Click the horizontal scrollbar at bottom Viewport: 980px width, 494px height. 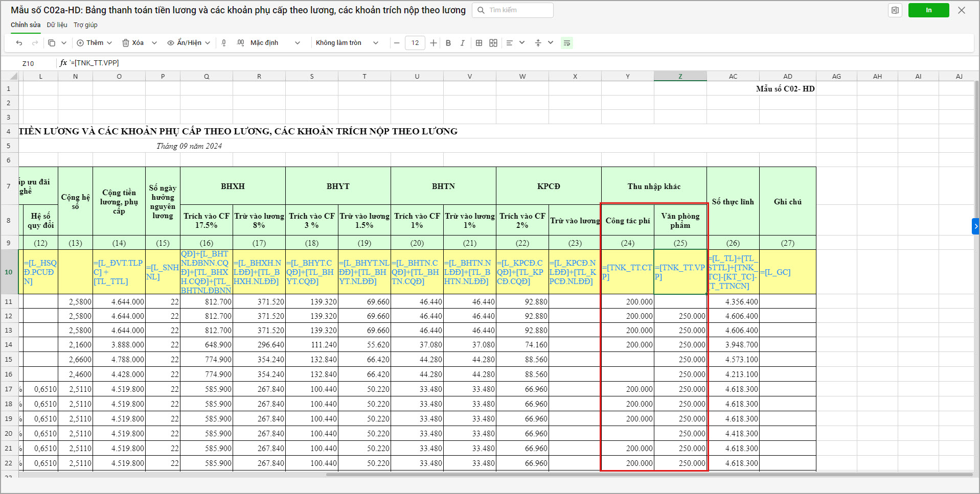click(649, 475)
